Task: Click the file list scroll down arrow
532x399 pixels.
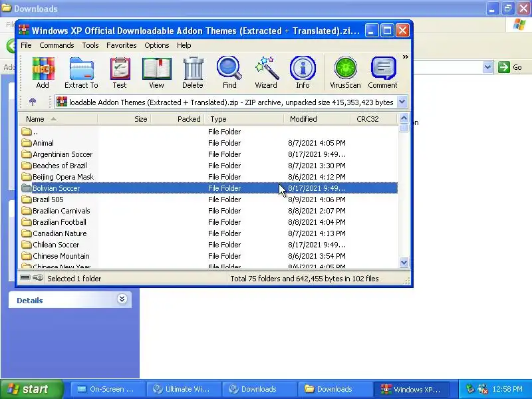Action: pos(404,262)
